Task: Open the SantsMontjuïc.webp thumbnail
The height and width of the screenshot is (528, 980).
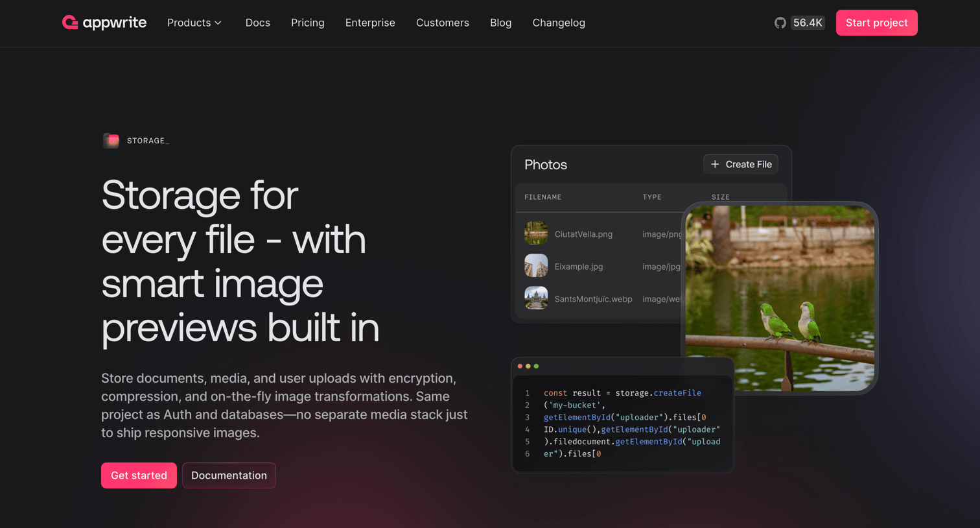Action: 536,298
